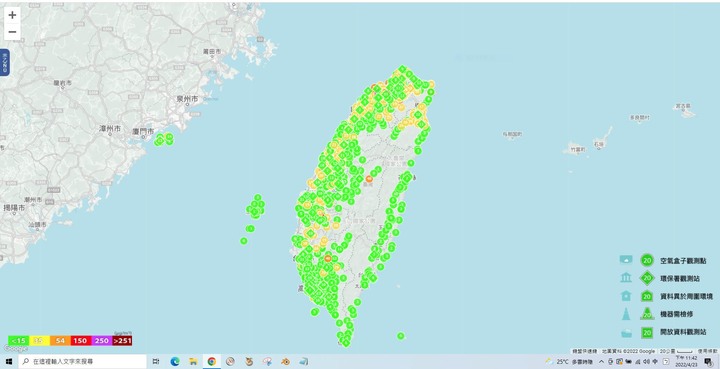Viewport: 720px width, 369px height.
Task: Open the 使用條款 terms link
Action: point(708,351)
